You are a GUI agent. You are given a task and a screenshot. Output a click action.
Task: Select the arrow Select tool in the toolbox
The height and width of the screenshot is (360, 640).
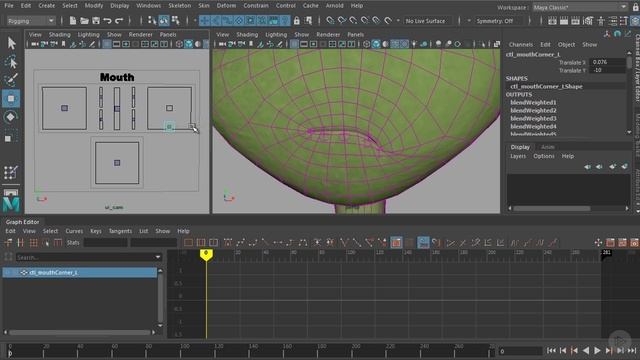[11, 43]
